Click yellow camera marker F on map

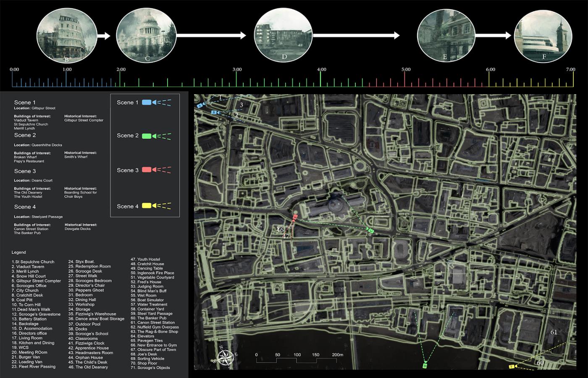(x=512, y=367)
